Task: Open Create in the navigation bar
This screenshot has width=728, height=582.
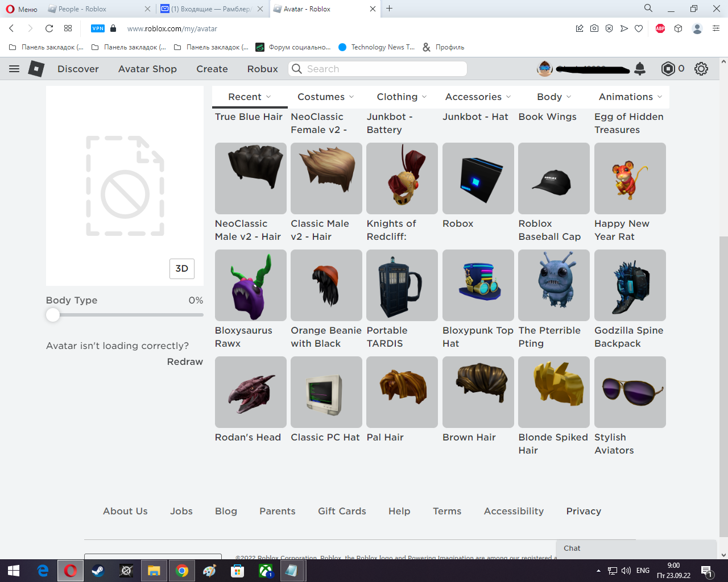Action: [x=212, y=69]
